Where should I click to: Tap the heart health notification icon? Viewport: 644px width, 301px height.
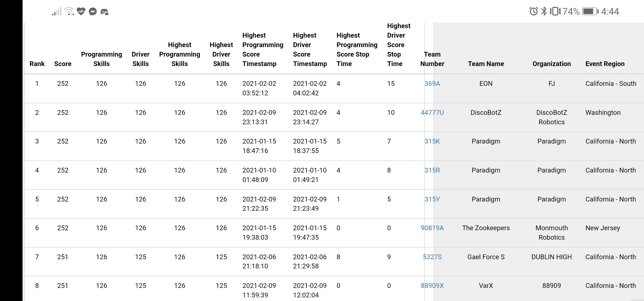coord(81,11)
